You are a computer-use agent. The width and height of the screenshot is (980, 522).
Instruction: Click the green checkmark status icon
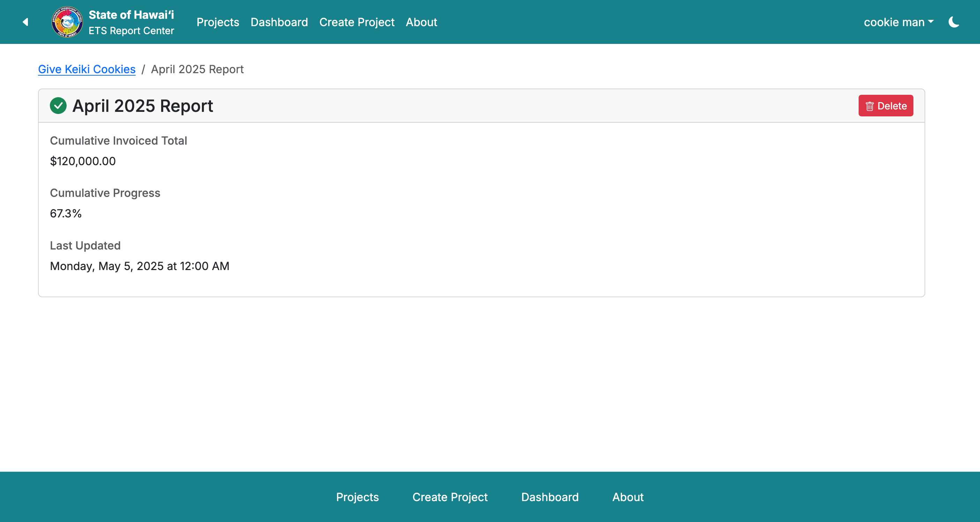click(58, 106)
